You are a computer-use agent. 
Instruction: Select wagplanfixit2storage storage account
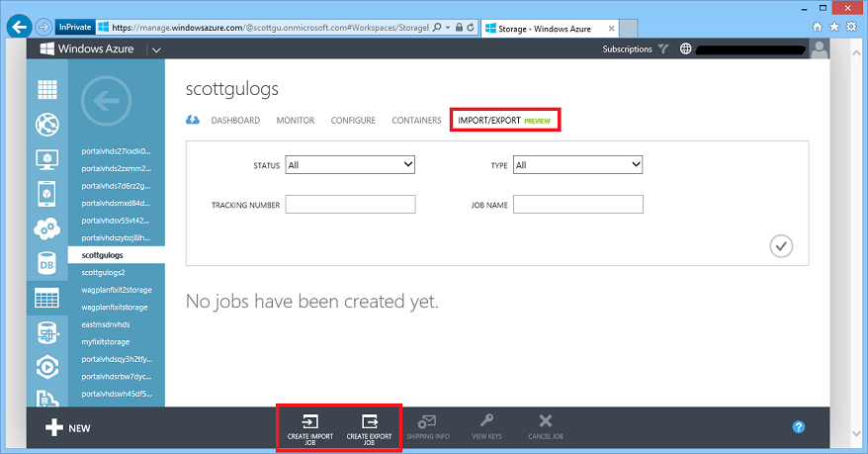[117, 290]
